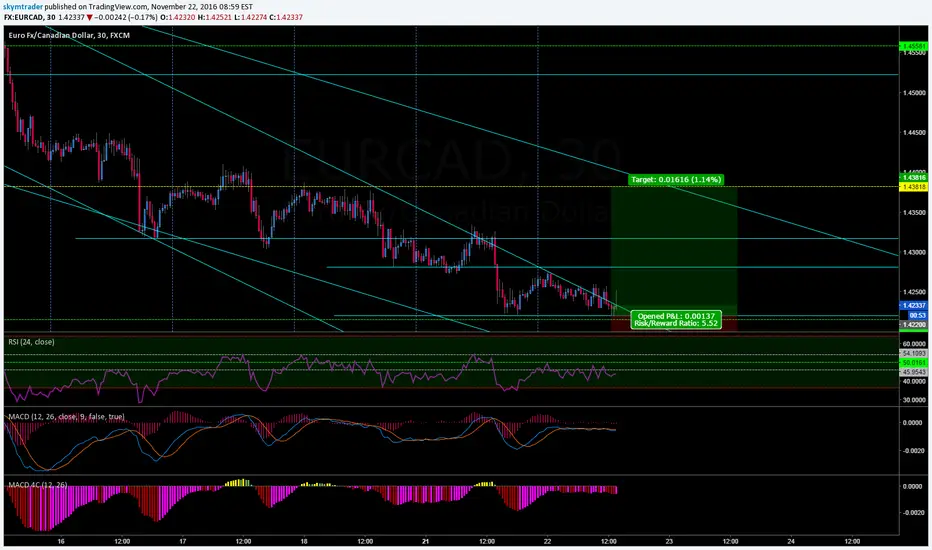932x550 pixels.
Task: Click the 1.43000 price axis value
Action: (915, 252)
